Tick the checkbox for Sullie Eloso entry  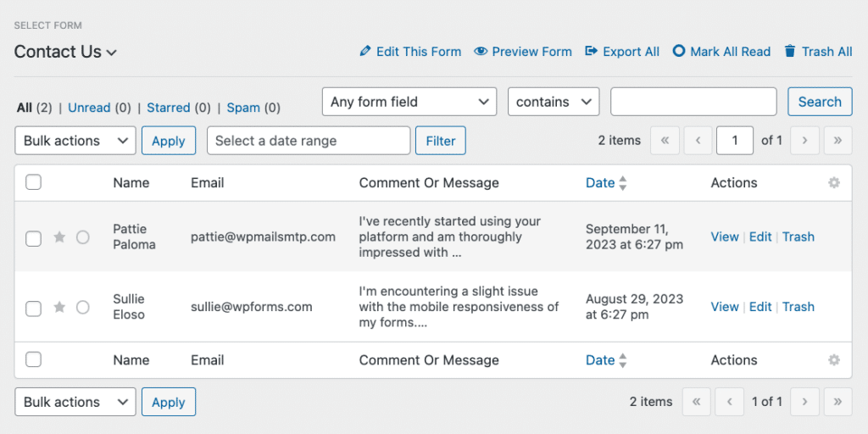pyautogui.click(x=34, y=309)
